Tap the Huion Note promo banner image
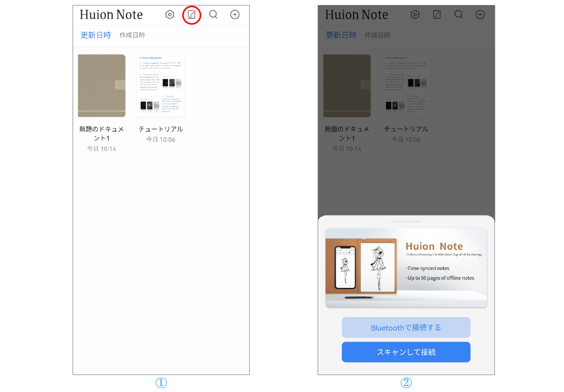The width and height of the screenshot is (564, 392). click(x=406, y=266)
